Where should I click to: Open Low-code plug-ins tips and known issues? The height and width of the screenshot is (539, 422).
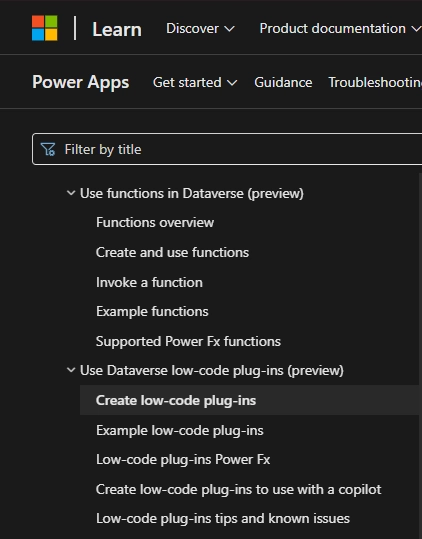pos(223,518)
